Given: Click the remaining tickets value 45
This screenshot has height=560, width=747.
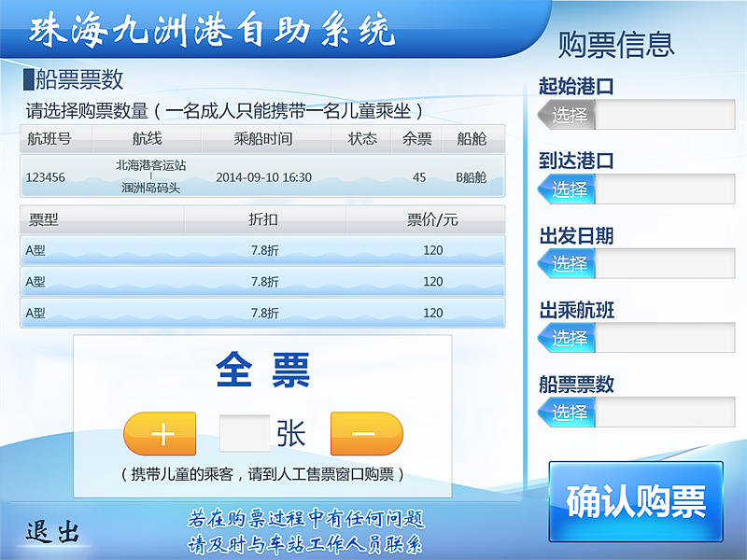Looking at the screenshot, I should tap(419, 177).
